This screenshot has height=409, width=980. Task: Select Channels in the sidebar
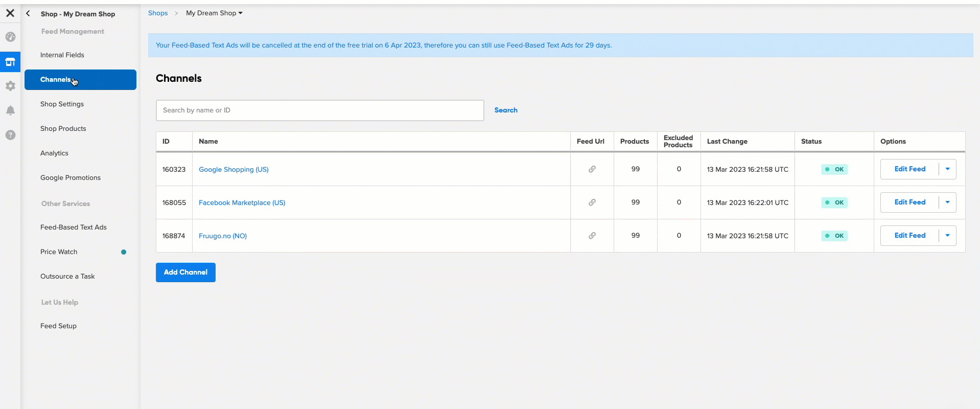(80, 80)
